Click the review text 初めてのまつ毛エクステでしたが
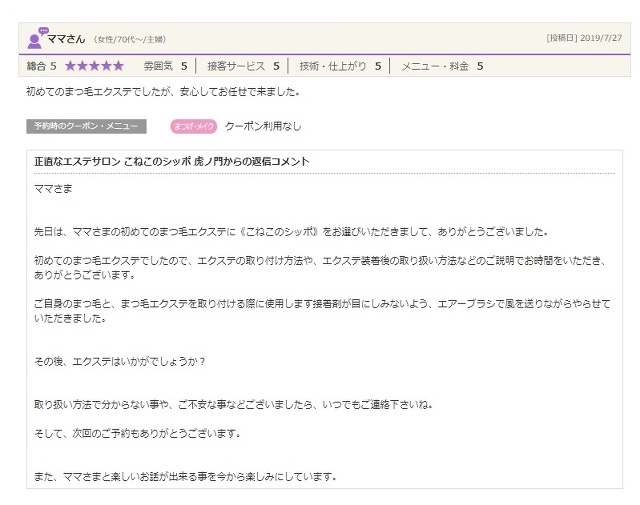Image resolution: width=640 pixels, height=505 pixels. click(x=162, y=92)
